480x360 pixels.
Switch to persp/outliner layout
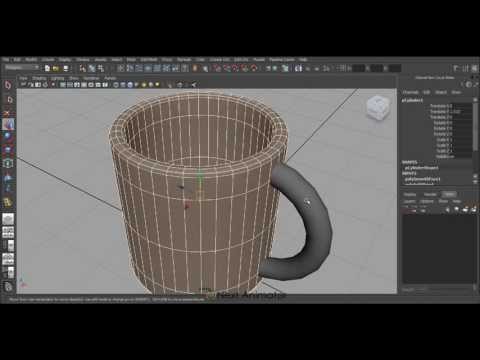[x=8, y=246]
